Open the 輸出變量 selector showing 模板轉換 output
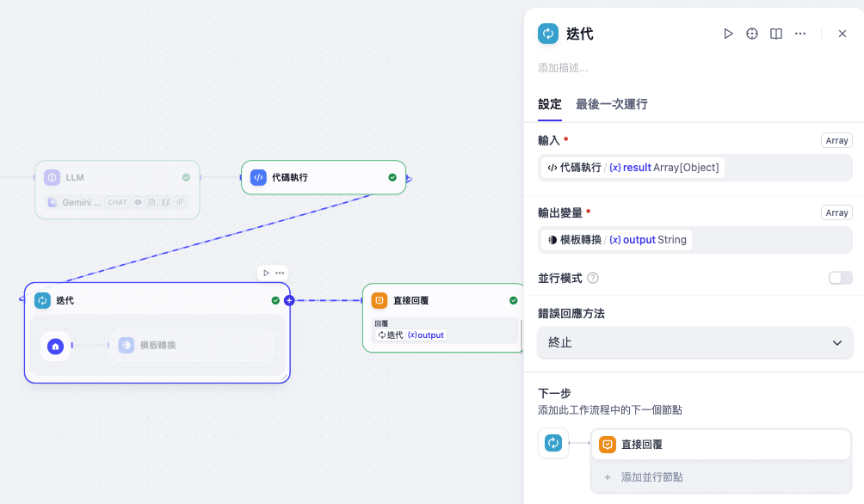The width and height of the screenshot is (864, 504). (x=694, y=240)
